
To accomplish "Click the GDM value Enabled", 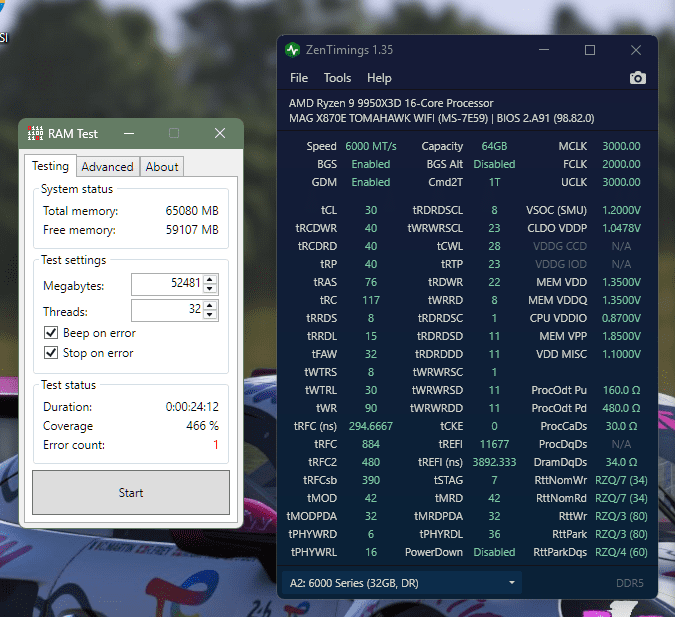I will pyautogui.click(x=371, y=182).
